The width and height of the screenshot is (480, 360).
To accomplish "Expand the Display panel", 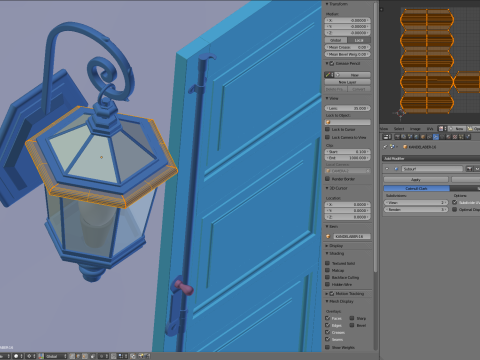I will [x=327, y=246].
